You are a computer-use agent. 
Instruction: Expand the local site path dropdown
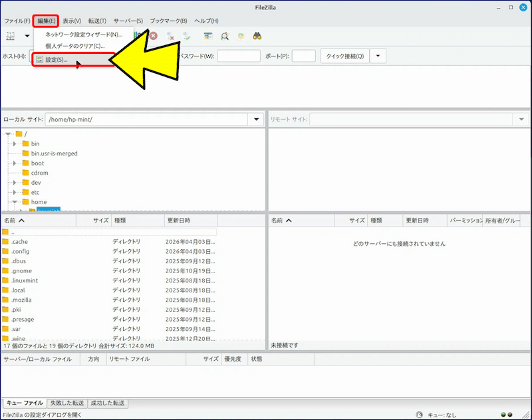tap(257, 120)
